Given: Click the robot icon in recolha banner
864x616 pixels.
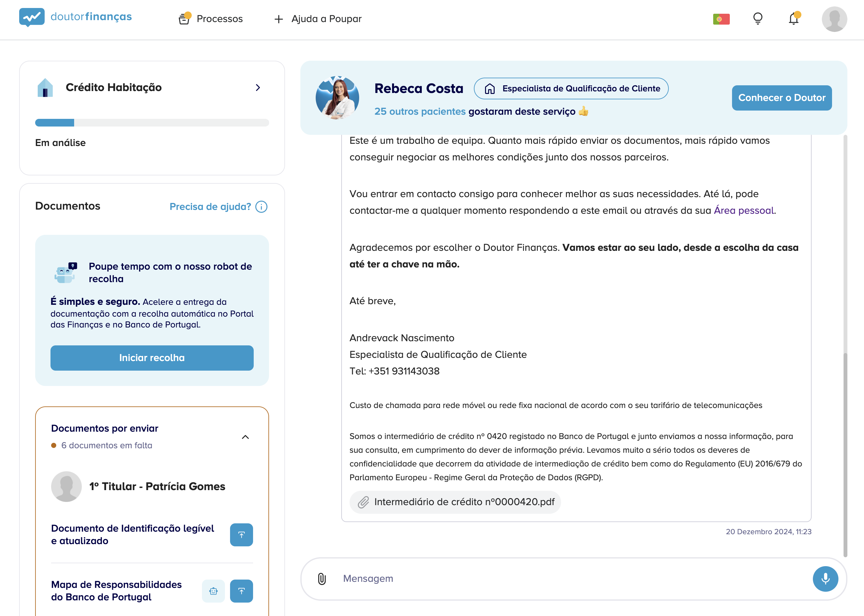Looking at the screenshot, I should pyautogui.click(x=66, y=272).
